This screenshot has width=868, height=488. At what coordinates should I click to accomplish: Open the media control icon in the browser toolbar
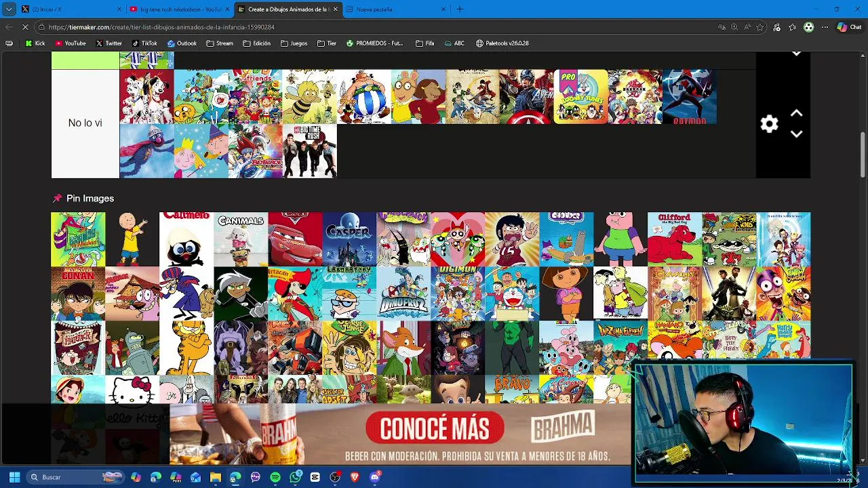pos(776,27)
